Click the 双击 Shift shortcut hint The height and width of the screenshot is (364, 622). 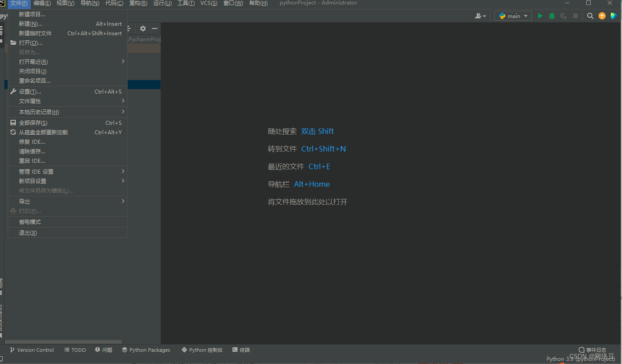tap(317, 131)
